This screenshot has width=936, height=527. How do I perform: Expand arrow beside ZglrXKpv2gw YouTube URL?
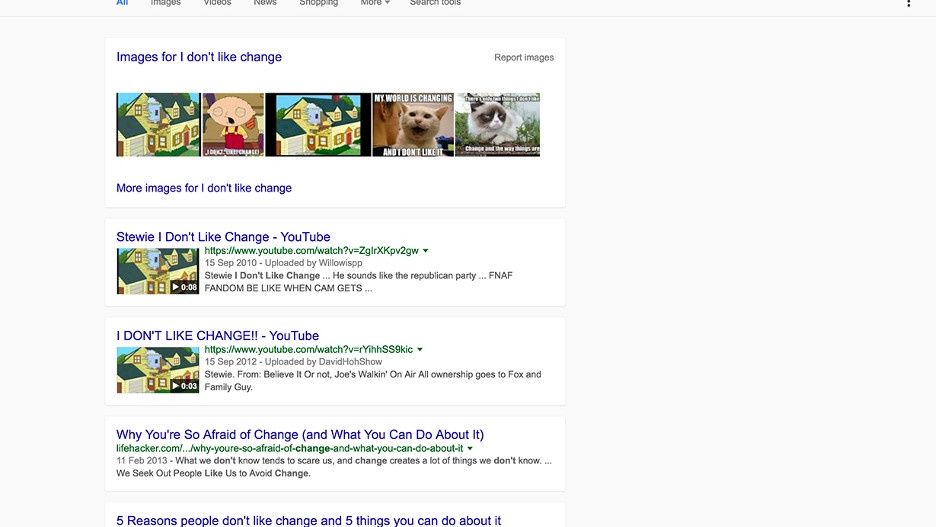point(426,251)
